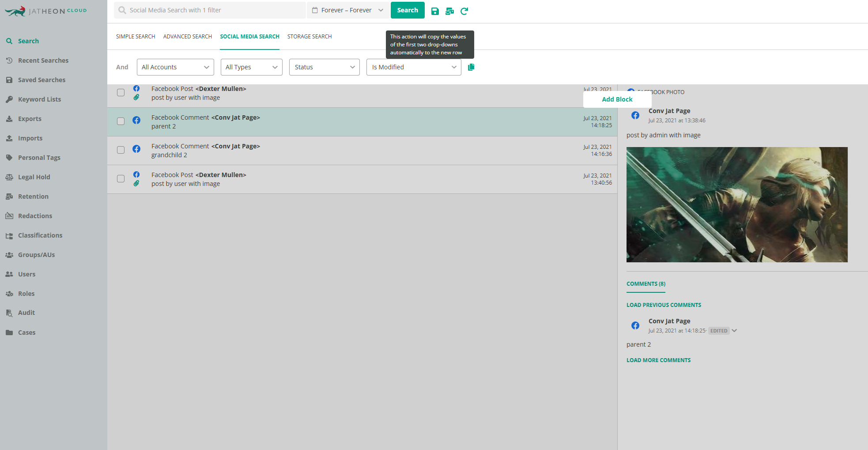Open the Is Modified dropdown

[x=414, y=67]
